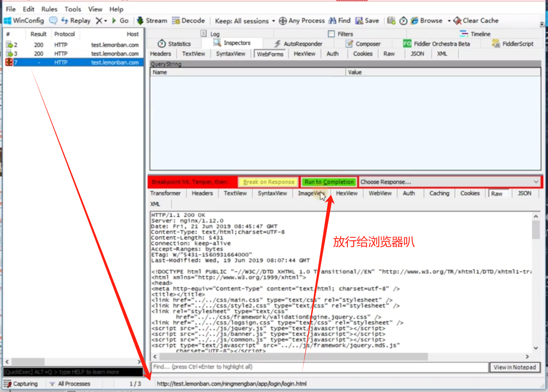The image size is (548, 392).
Task: Select response ImageView tab
Action: [311, 193]
